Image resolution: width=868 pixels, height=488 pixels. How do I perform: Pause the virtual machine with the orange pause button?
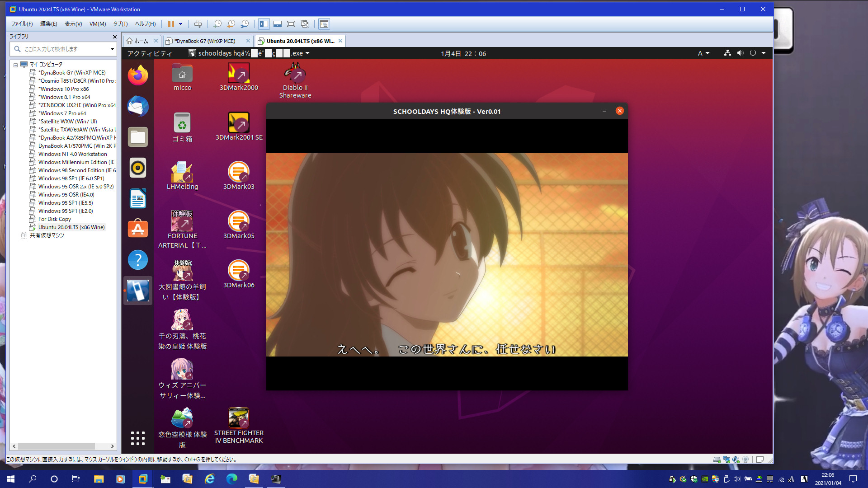pyautogui.click(x=171, y=24)
